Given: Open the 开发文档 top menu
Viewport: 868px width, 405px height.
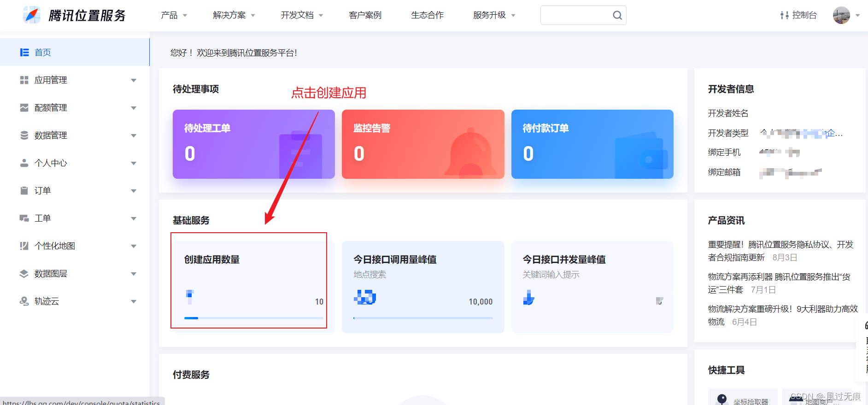Looking at the screenshot, I should point(302,15).
